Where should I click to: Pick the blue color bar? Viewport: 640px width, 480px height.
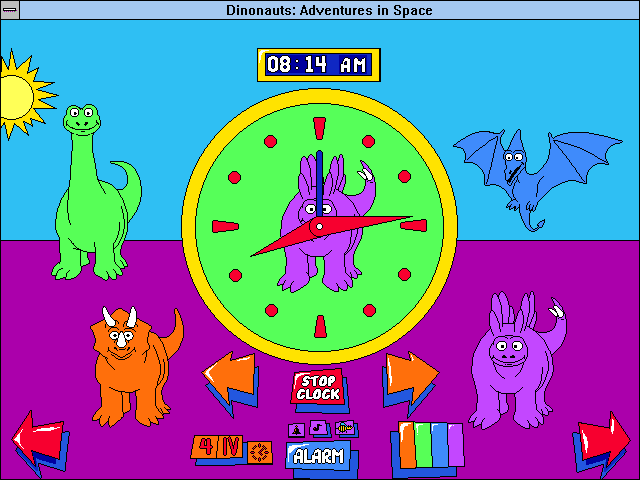coord(438,445)
